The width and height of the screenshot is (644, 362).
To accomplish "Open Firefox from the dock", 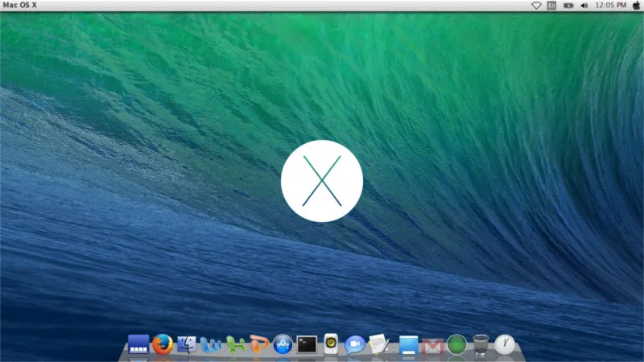I will tap(163, 344).
